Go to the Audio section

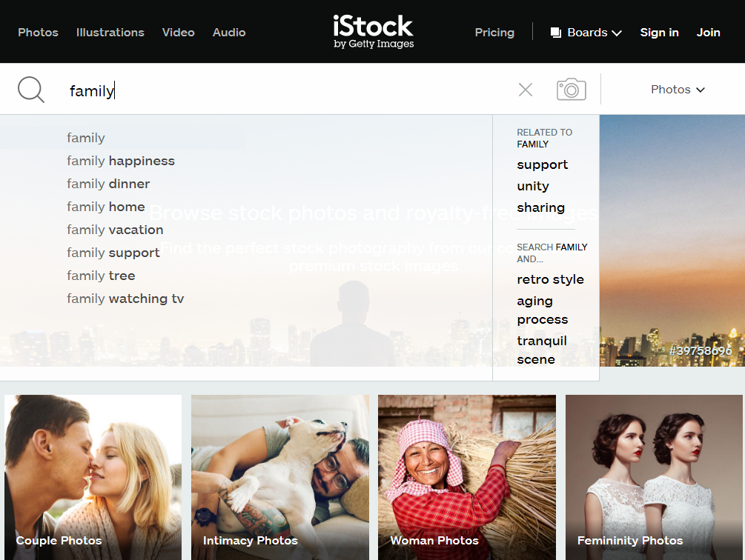click(229, 33)
